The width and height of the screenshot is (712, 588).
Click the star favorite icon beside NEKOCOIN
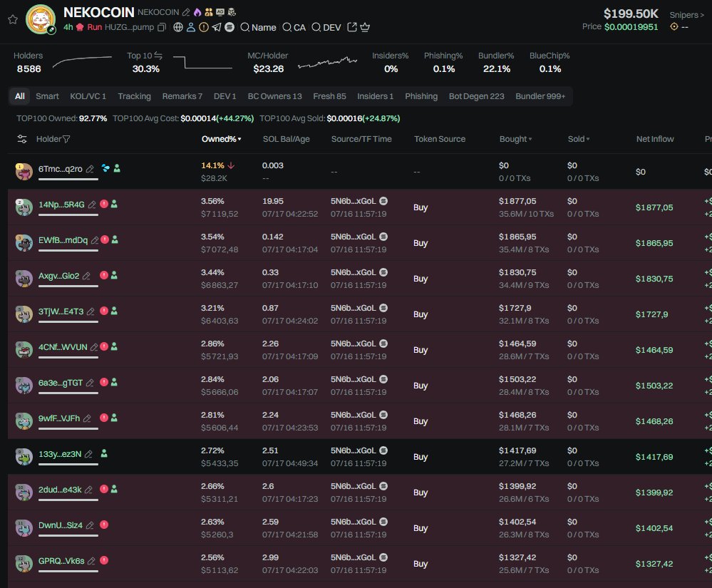(13, 19)
